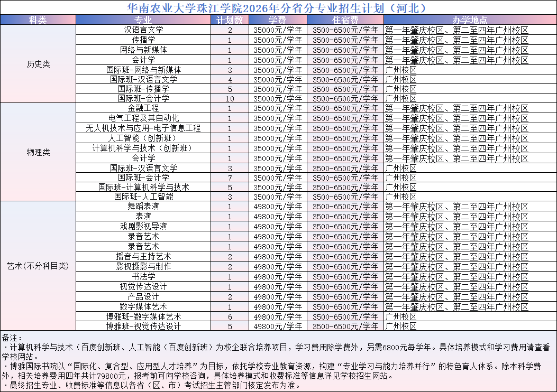Click the 表演 major cell below 舞蹈表演
Image resolution: width=557 pixels, height=392 pixels.
[143, 216]
